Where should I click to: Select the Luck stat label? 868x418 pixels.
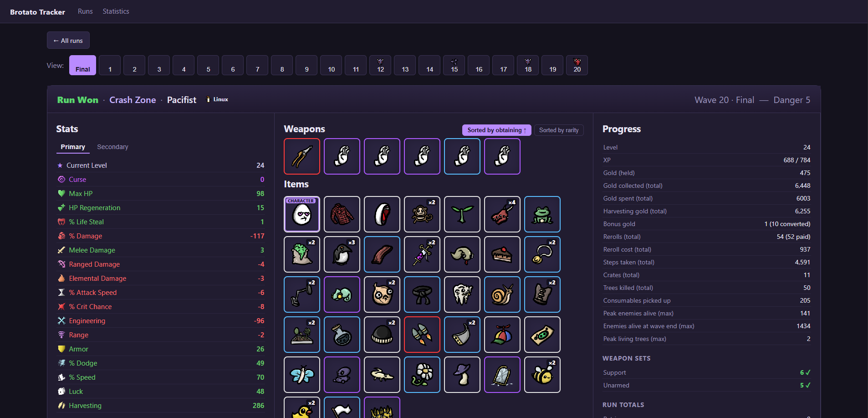pyautogui.click(x=76, y=391)
